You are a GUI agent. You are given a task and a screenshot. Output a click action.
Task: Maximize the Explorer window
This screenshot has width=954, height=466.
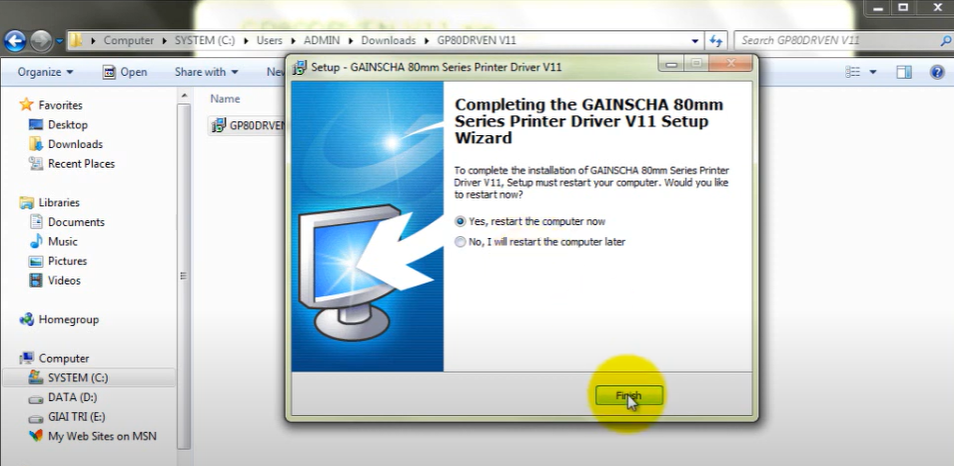click(903, 7)
